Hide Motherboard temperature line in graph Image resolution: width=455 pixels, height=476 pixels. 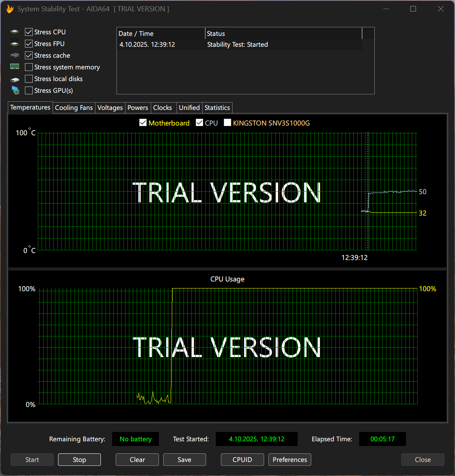pyautogui.click(x=143, y=123)
